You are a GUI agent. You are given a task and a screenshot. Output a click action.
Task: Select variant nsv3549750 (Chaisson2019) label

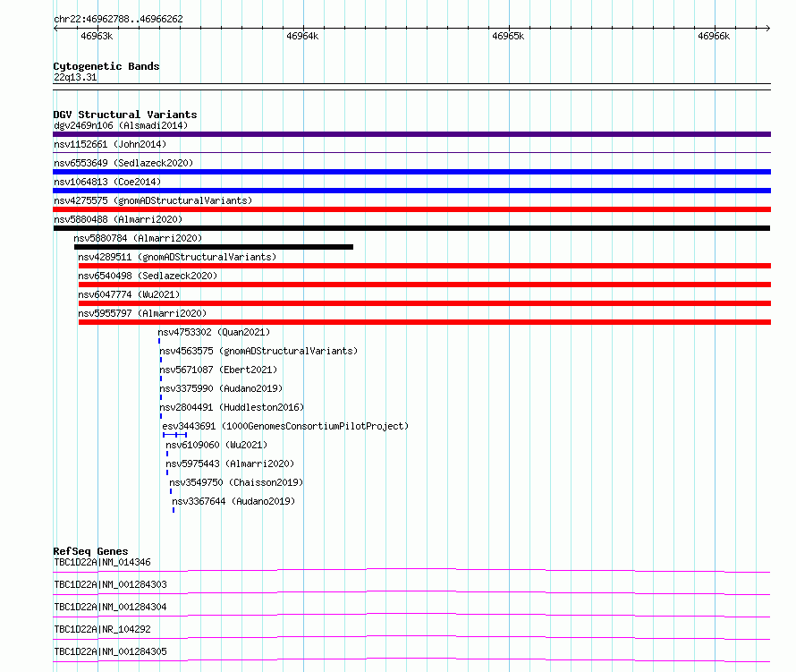[236, 482]
